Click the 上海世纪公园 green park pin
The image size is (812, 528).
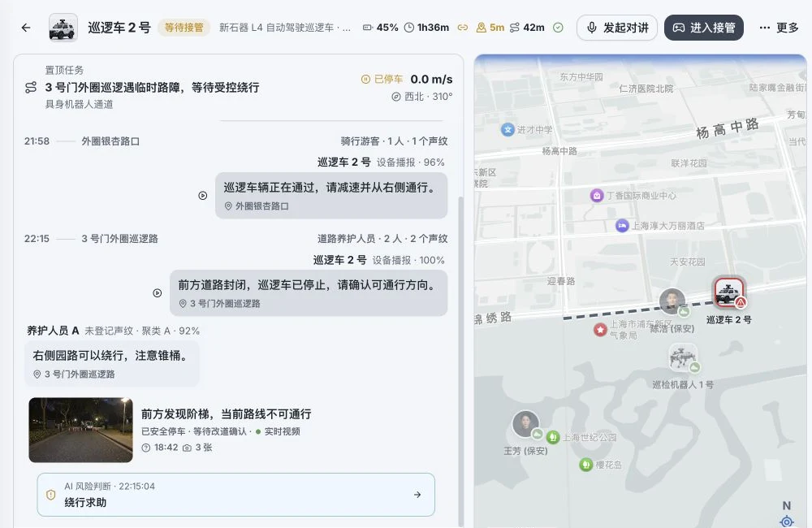(553, 437)
